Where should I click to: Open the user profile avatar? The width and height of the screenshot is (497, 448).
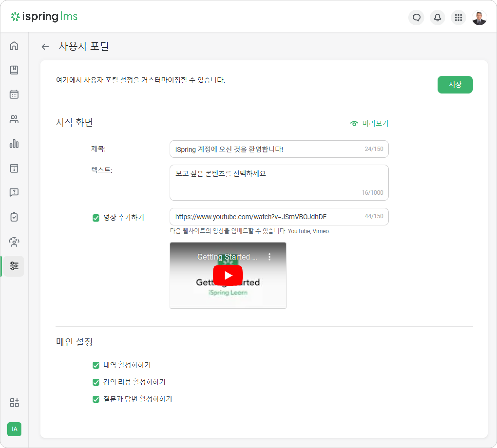479,18
